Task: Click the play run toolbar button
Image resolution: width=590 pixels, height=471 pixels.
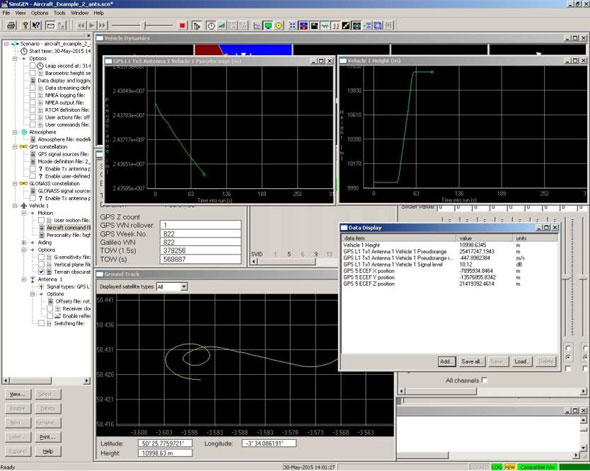Action: pos(91,26)
